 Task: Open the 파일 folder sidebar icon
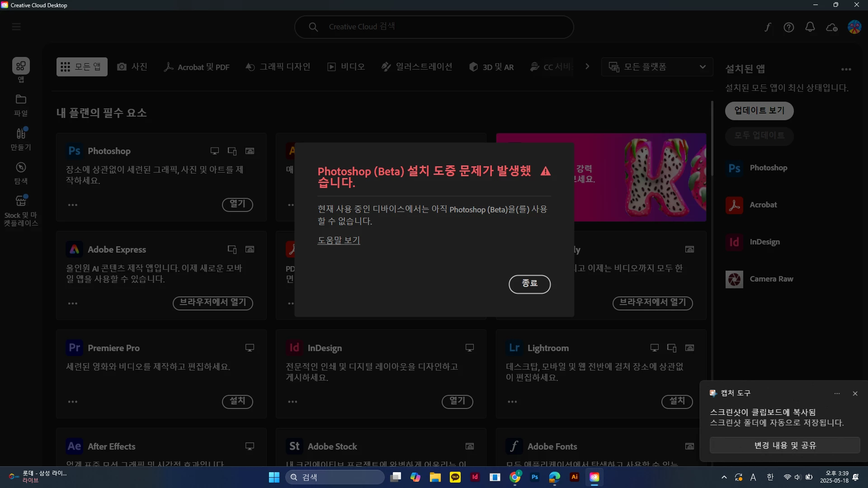[x=21, y=104]
